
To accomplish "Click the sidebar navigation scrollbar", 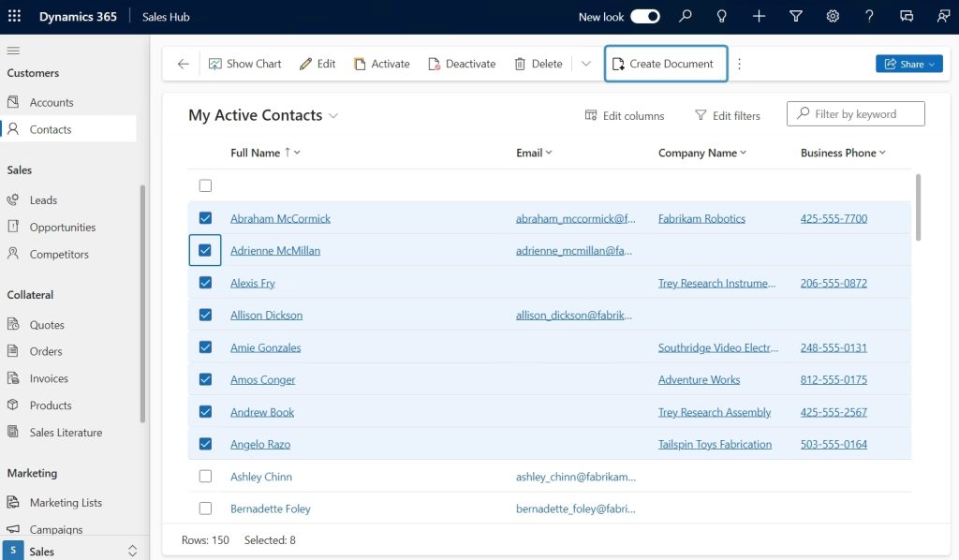I will pos(142,303).
